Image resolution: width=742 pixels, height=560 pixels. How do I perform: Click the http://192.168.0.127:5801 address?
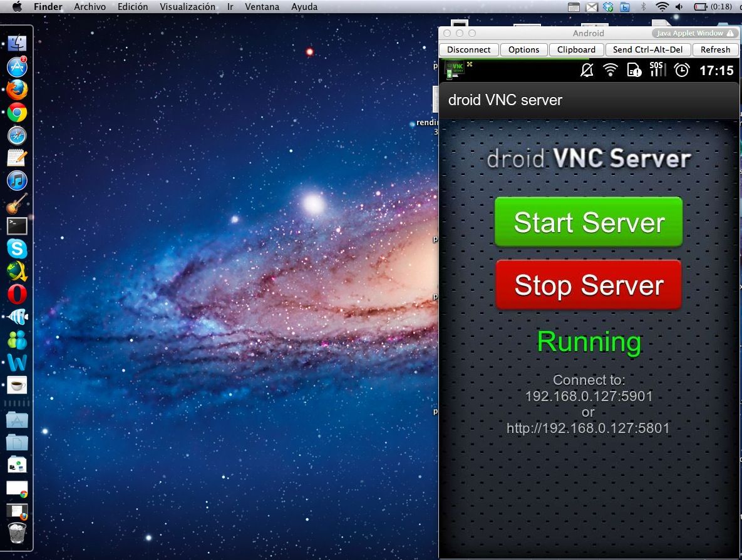click(x=588, y=429)
